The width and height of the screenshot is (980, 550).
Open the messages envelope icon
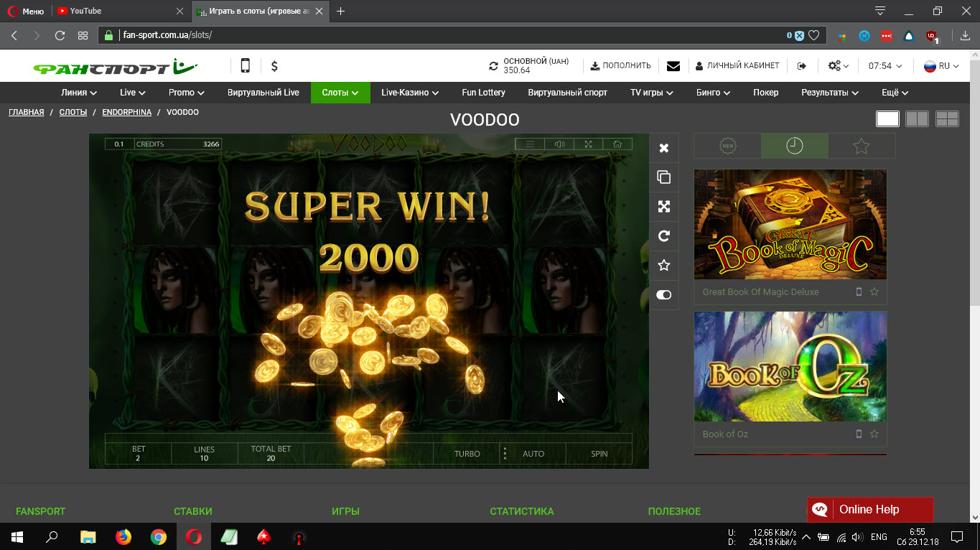[673, 66]
